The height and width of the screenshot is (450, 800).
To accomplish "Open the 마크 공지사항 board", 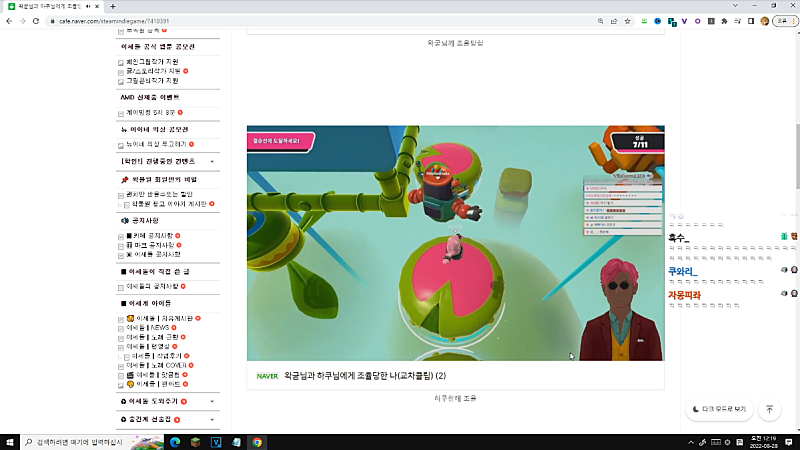I will tap(150, 245).
